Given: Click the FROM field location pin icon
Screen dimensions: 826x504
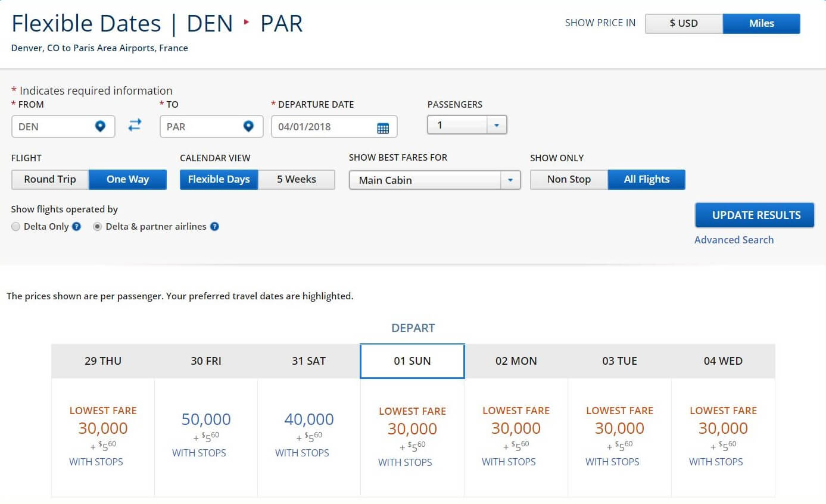Looking at the screenshot, I should [x=100, y=126].
